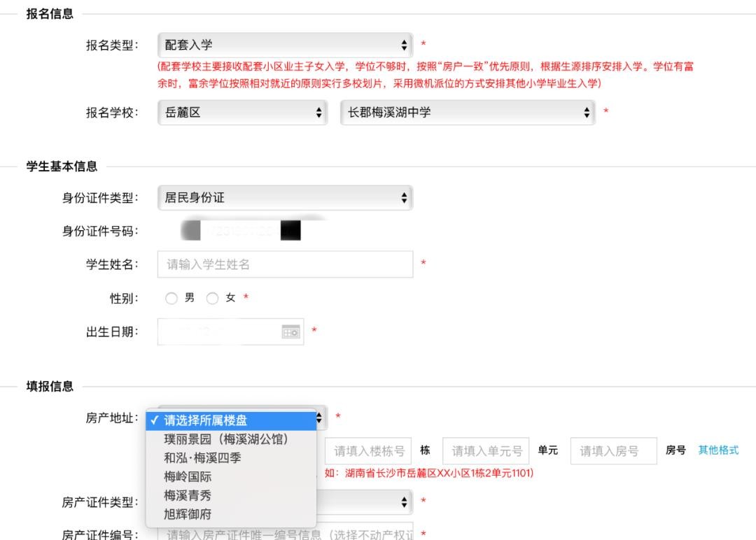Image resolution: width=756 pixels, height=540 pixels.
Task: Select 梅岭国际 in the property list
Action: pyautogui.click(x=188, y=477)
